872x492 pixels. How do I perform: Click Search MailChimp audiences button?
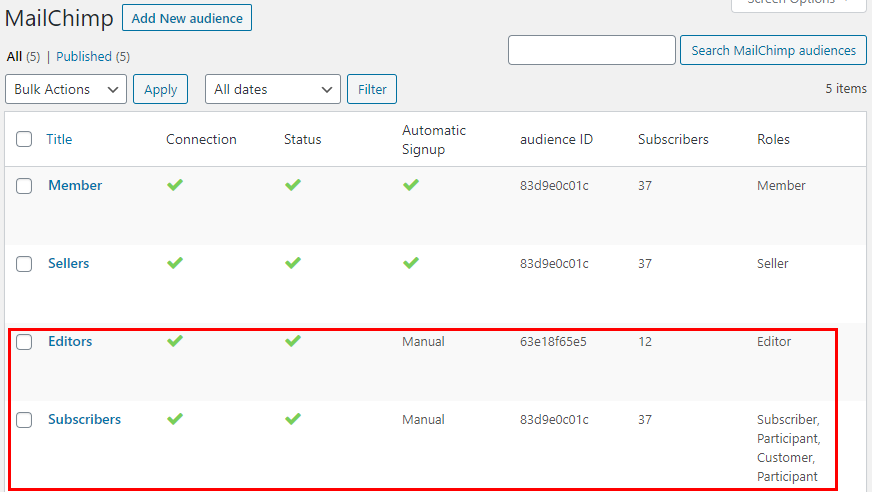coord(773,50)
